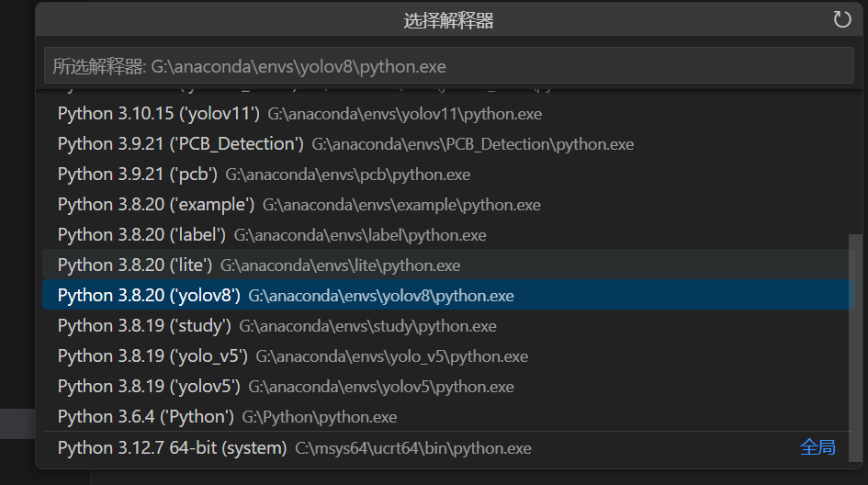
Task: Pick Python 3.9.21 ('pcb') interpreter
Action: (448, 175)
